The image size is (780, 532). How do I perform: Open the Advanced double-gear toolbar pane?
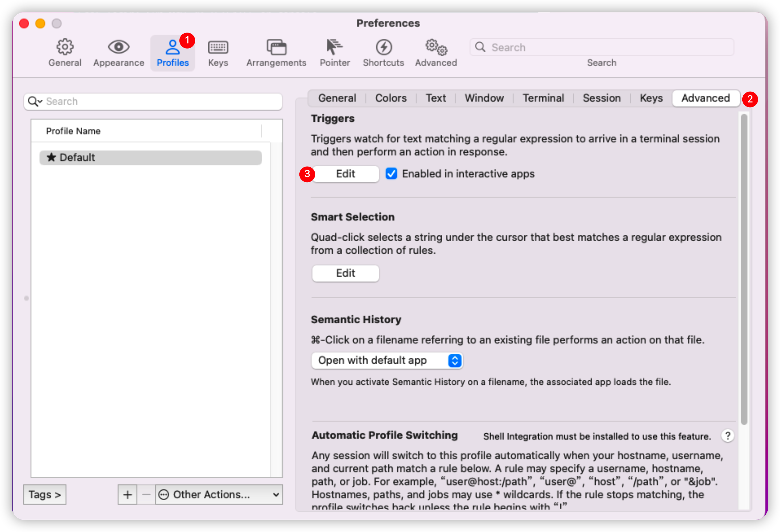coord(436,53)
